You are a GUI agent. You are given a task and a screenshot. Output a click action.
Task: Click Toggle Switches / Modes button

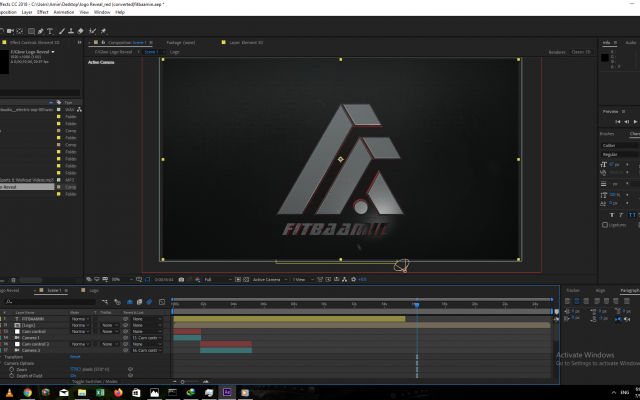click(95, 382)
